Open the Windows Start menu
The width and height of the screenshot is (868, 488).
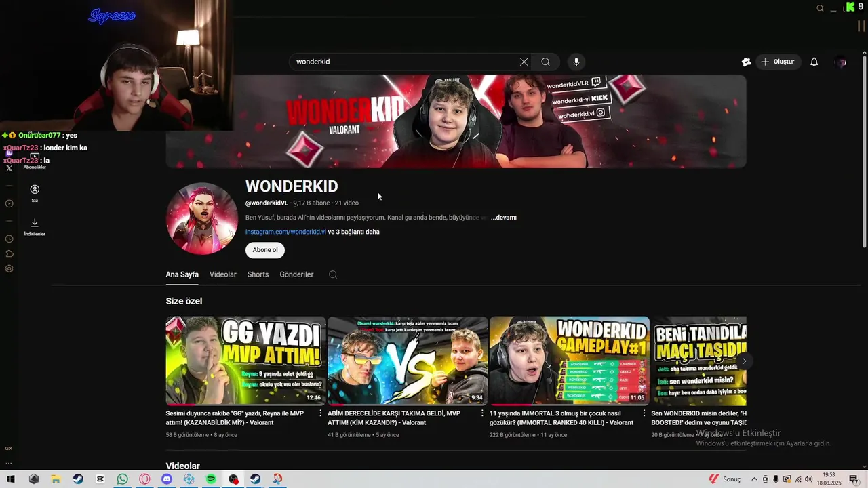coord(11,479)
